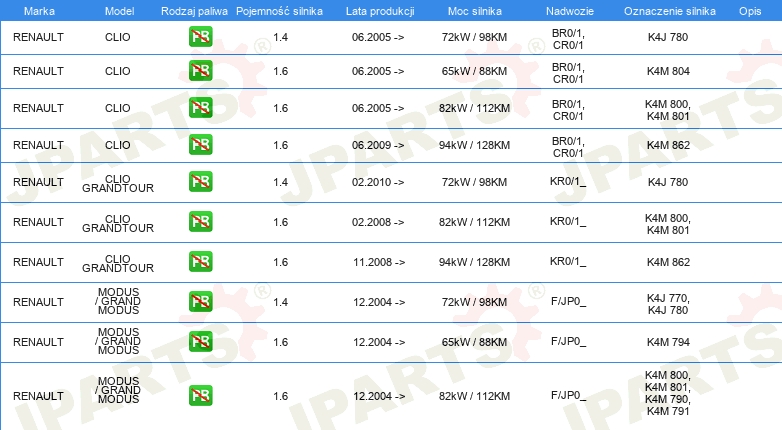Select the 06.2009 -> production date cell
782x430 pixels.
pyautogui.click(x=378, y=145)
